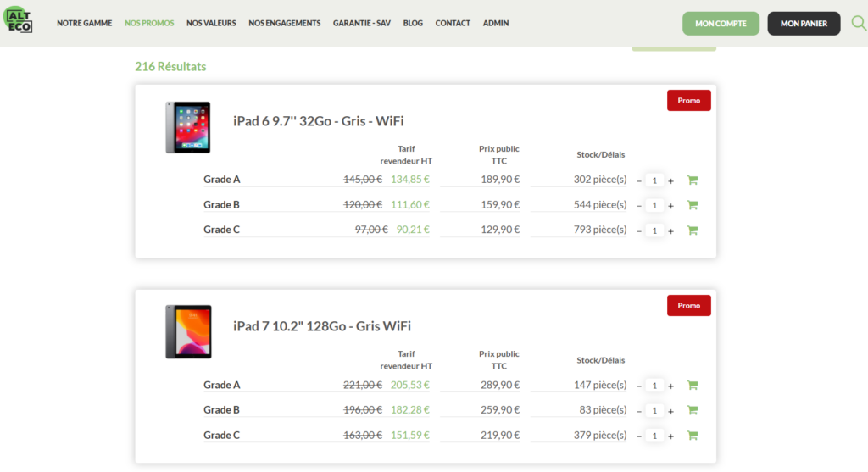Image resolution: width=868 pixels, height=472 pixels.
Task: Click the 182,28 € promo price
Action: [410, 410]
